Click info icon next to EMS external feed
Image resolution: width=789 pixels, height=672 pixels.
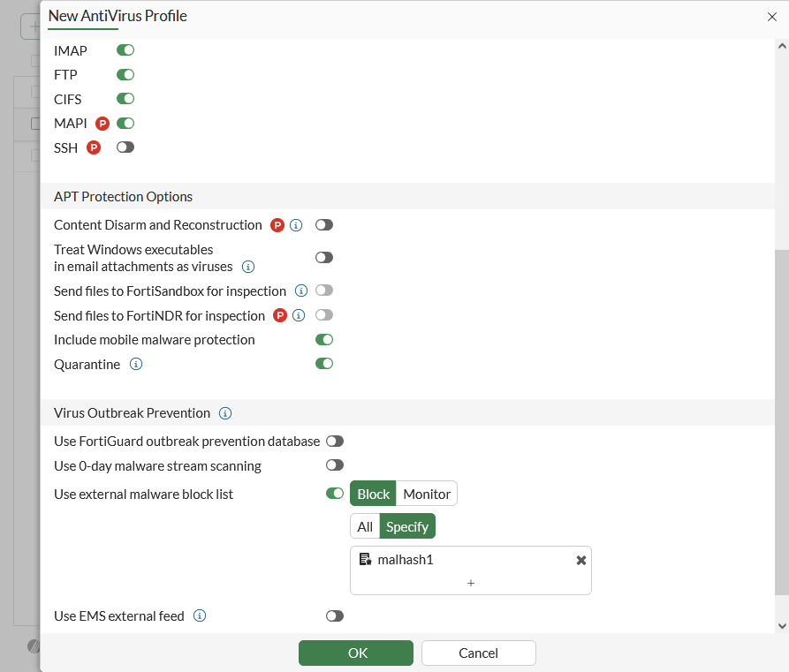[x=200, y=616]
